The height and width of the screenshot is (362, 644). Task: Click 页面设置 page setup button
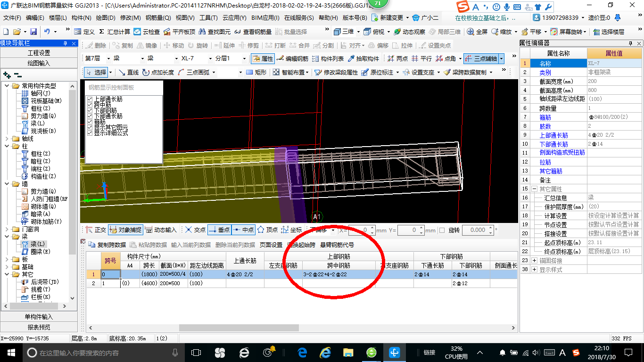tap(271, 245)
